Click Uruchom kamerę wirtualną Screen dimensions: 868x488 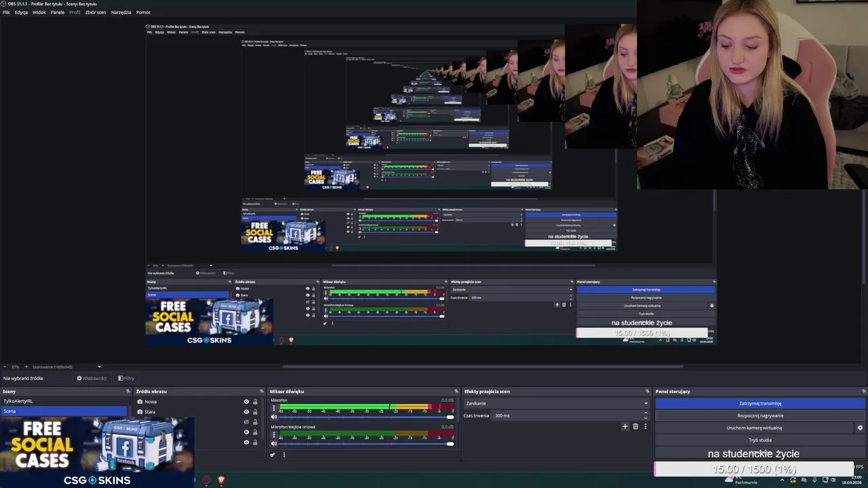coord(754,428)
